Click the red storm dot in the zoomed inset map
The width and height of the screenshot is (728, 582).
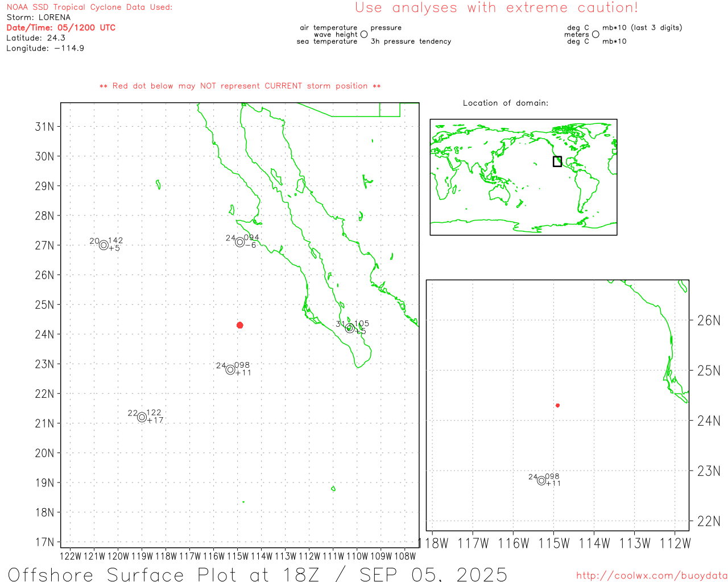(558, 405)
